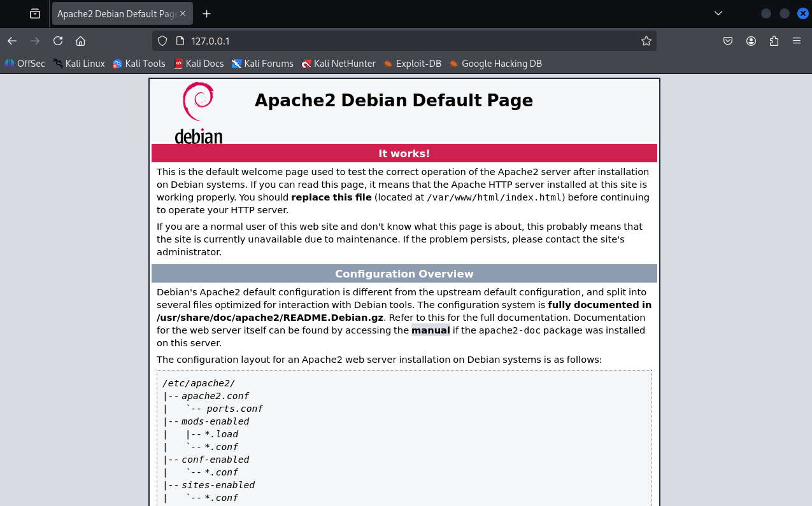Close the Apache2 Debian Default Page tab
The width and height of the screenshot is (812, 506).
[183, 13]
